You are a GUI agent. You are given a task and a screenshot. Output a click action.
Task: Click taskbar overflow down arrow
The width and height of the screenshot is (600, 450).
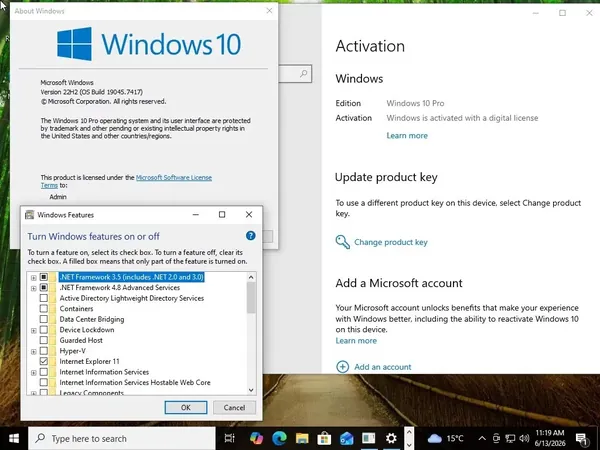[409, 445]
